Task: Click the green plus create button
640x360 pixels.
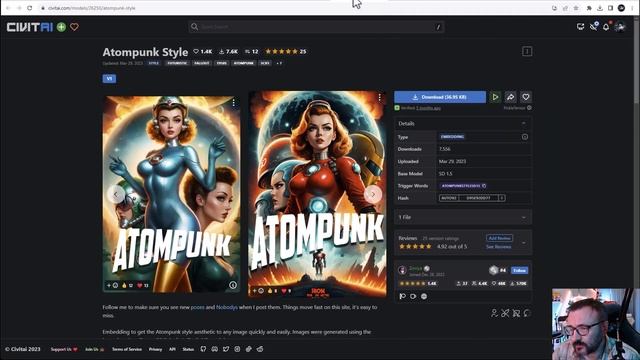Action: point(61,27)
